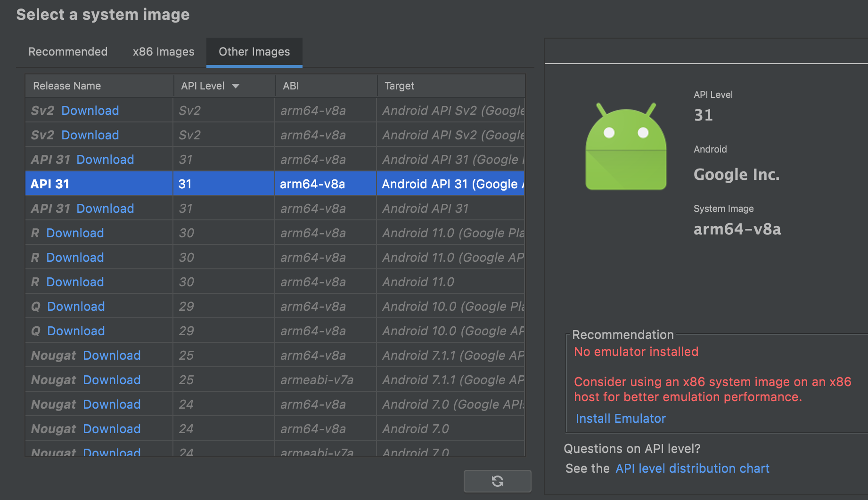This screenshot has height=500, width=868.
Task: Open the x86 Images tab
Action: click(163, 52)
